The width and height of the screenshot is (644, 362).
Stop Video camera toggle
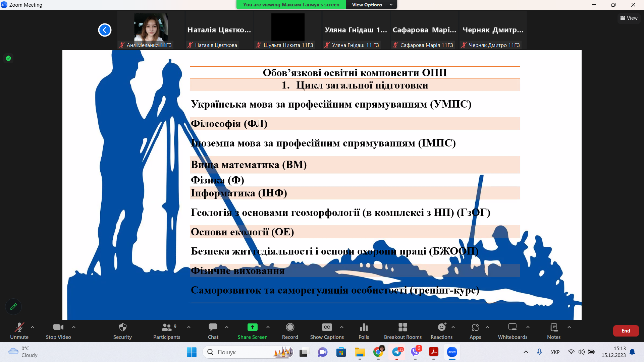tap(58, 330)
